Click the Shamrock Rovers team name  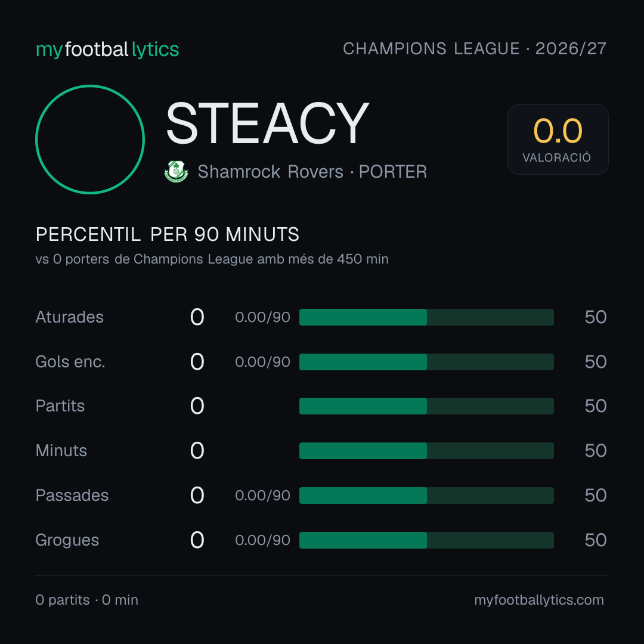tap(270, 172)
